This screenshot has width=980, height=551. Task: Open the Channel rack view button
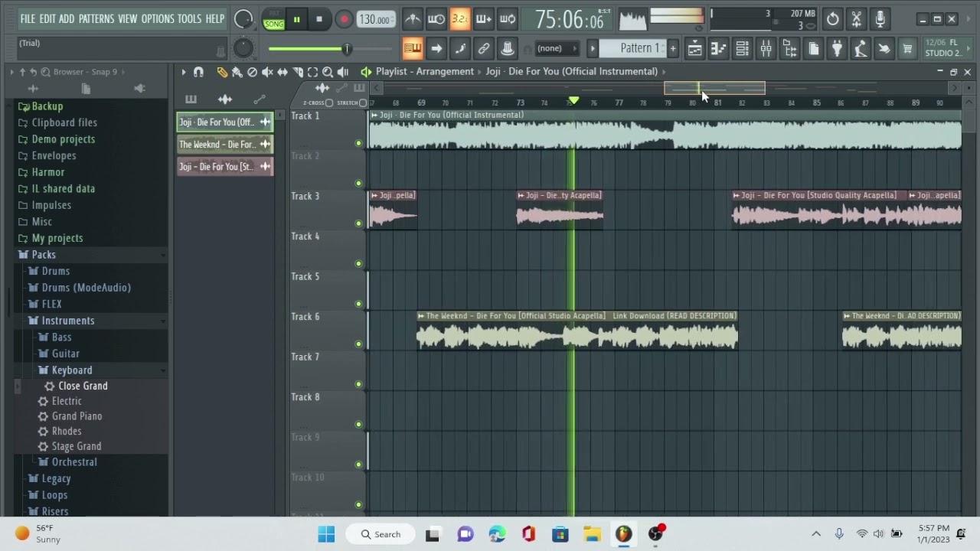(x=742, y=49)
